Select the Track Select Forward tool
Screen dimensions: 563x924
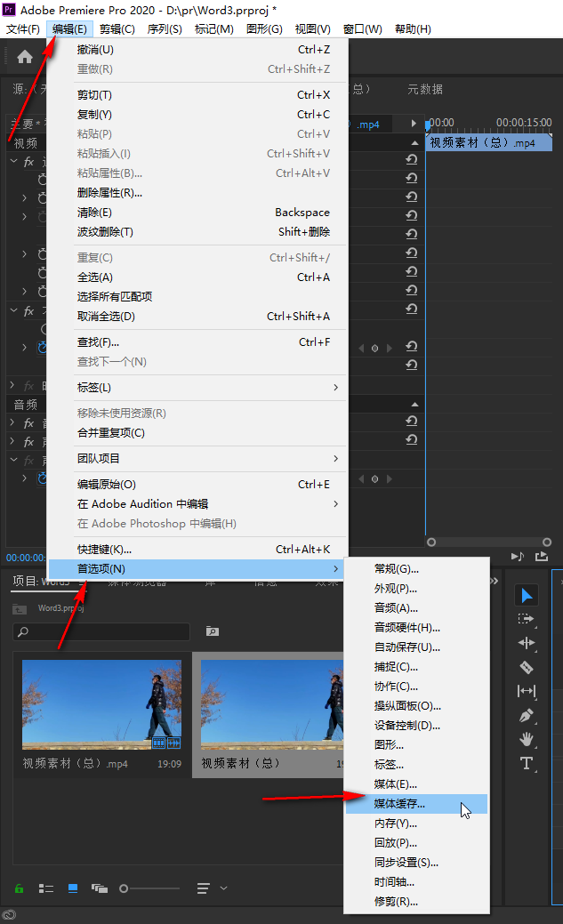tap(527, 619)
